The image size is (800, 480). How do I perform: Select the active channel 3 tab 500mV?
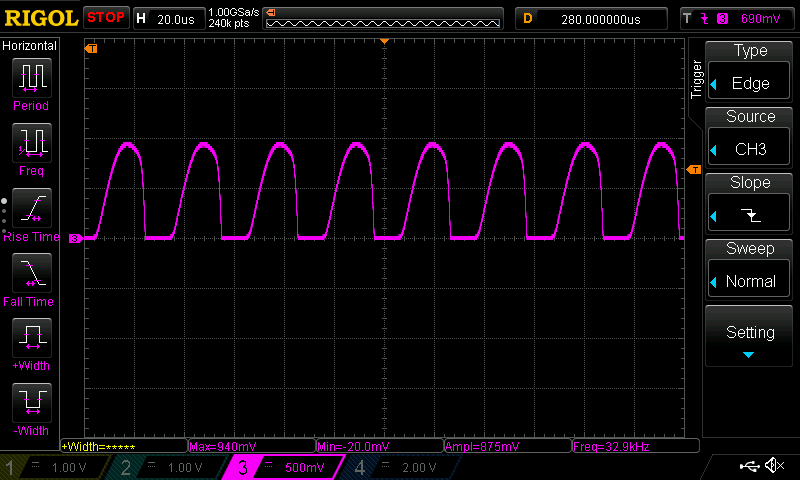(284, 467)
